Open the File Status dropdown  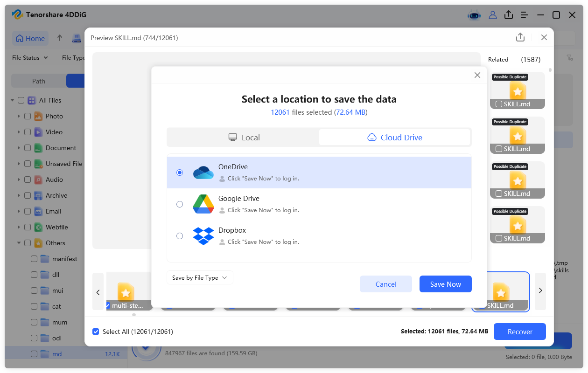pos(30,58)
